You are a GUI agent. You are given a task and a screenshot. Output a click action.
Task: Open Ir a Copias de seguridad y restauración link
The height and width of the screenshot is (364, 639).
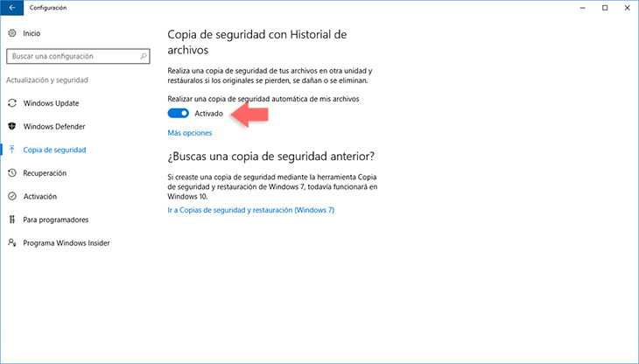coord(251,210)
